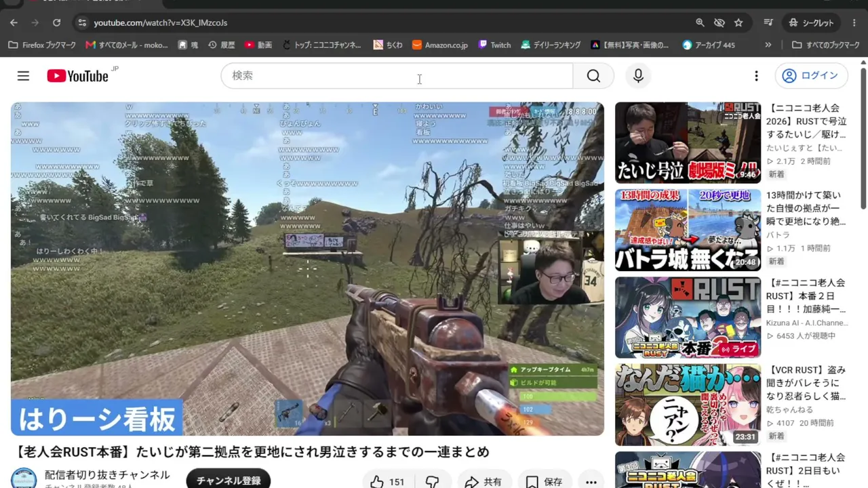
Task: Click the ログイン sign-in button
Action: point(812,76)
